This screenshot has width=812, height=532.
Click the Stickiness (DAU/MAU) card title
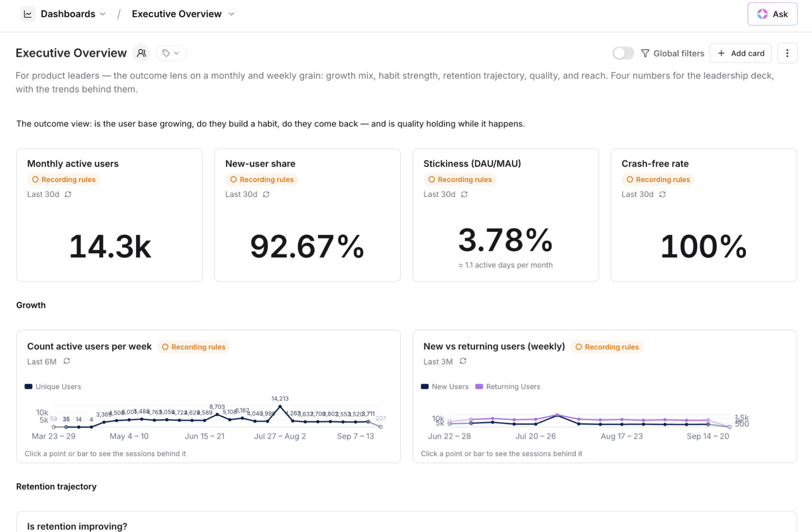(472, 164)
